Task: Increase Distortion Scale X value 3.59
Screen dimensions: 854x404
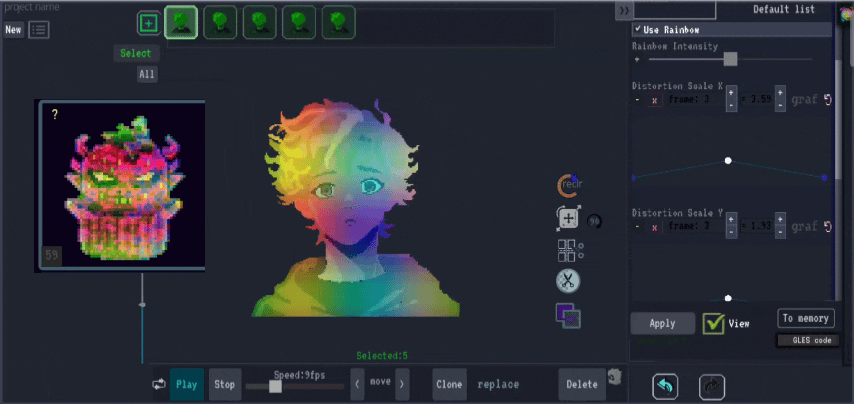Action: (x=780, y=92)
